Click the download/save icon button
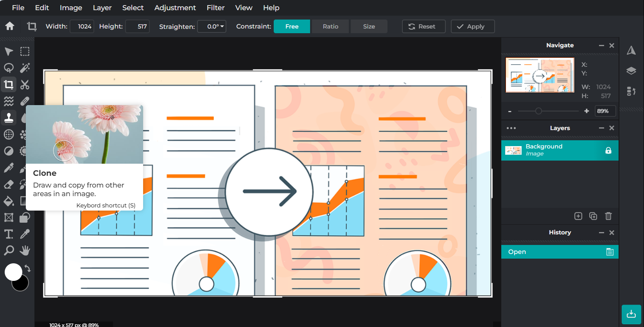 point(631,314)
